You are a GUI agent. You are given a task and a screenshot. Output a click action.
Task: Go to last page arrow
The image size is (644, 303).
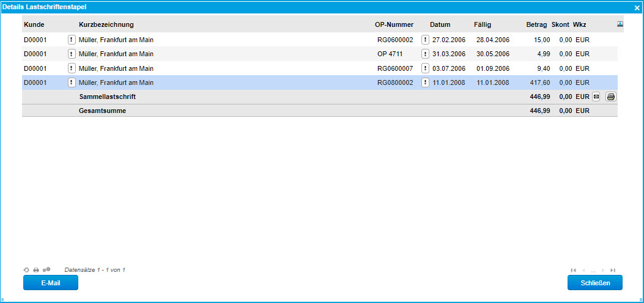tap(613, 270)
